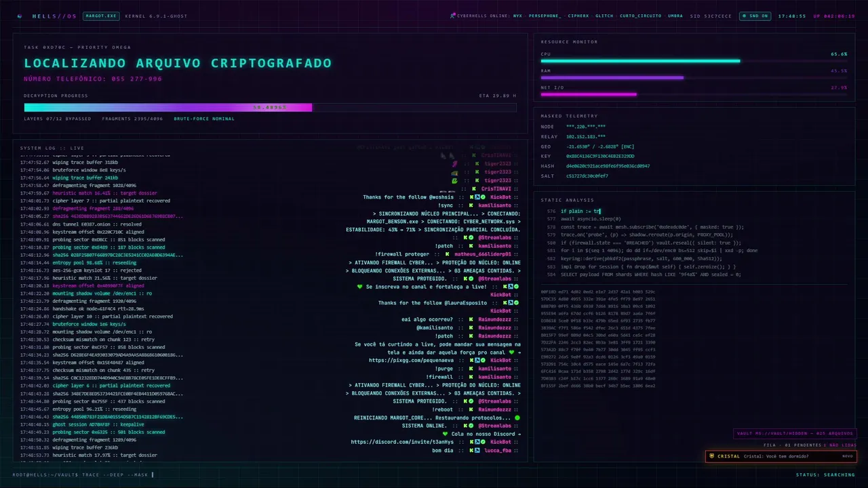
Task: Click log entry 'aes-256-gcm keyslot 17 :: rejected'
Action: click(97, 270)
